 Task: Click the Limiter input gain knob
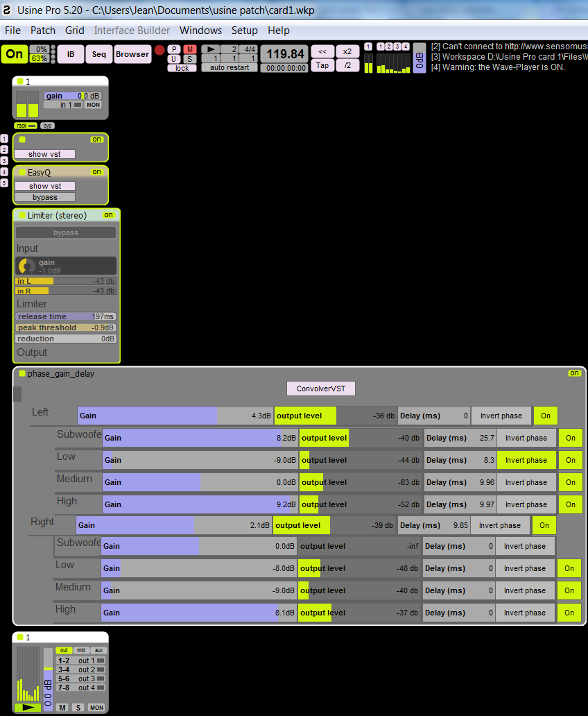tap(26, 266)
